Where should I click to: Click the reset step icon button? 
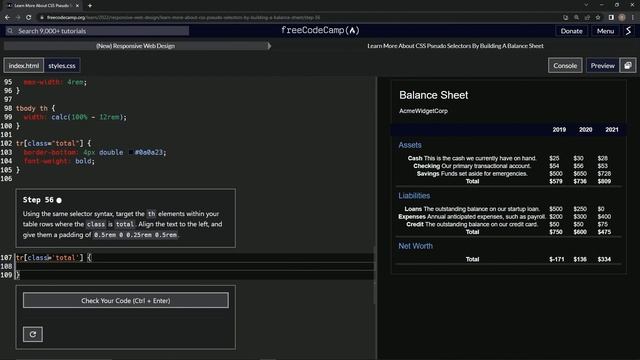click(33, 334)
